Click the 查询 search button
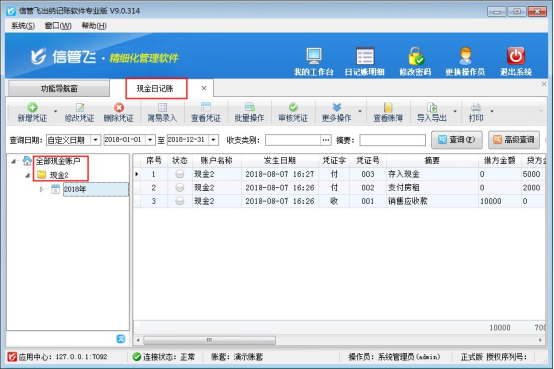The height and width of the screenshot is (369, 554). pyautogui.click(x=456, y=140)
